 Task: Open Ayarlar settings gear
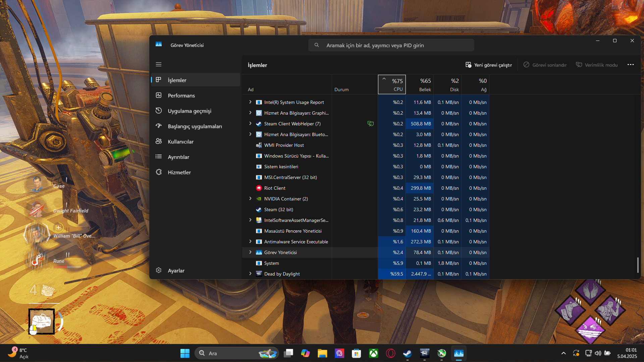(x=159, y=270)
